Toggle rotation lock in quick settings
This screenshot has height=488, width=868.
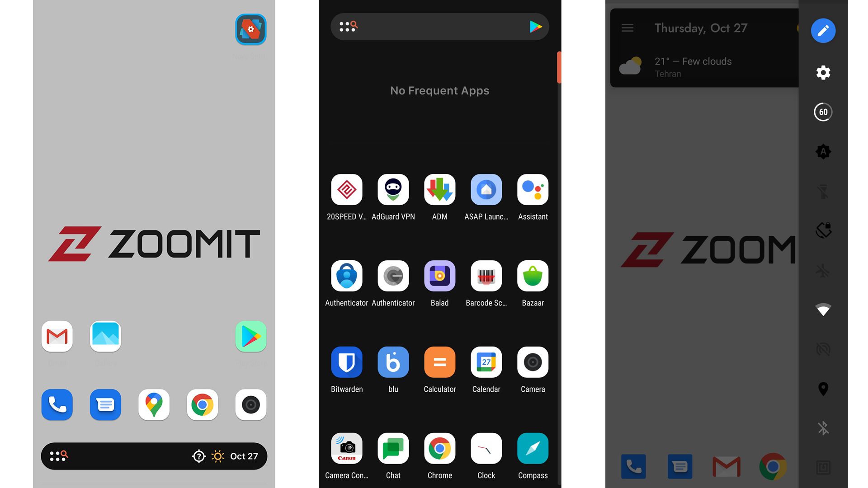[823, 230]
